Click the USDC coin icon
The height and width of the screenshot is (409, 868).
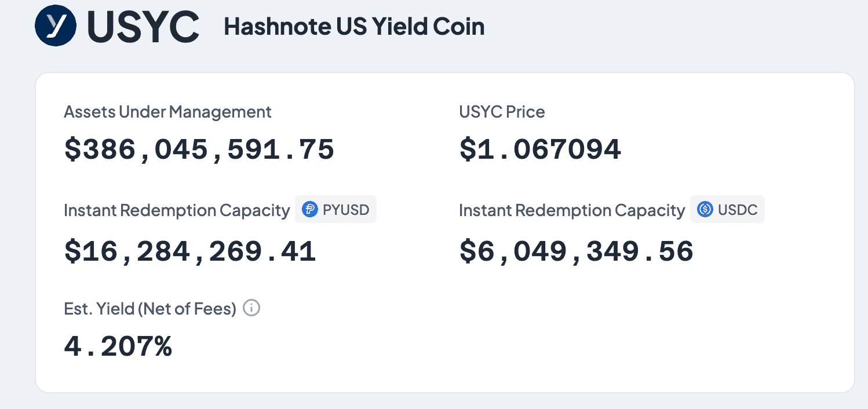[705, 210]
